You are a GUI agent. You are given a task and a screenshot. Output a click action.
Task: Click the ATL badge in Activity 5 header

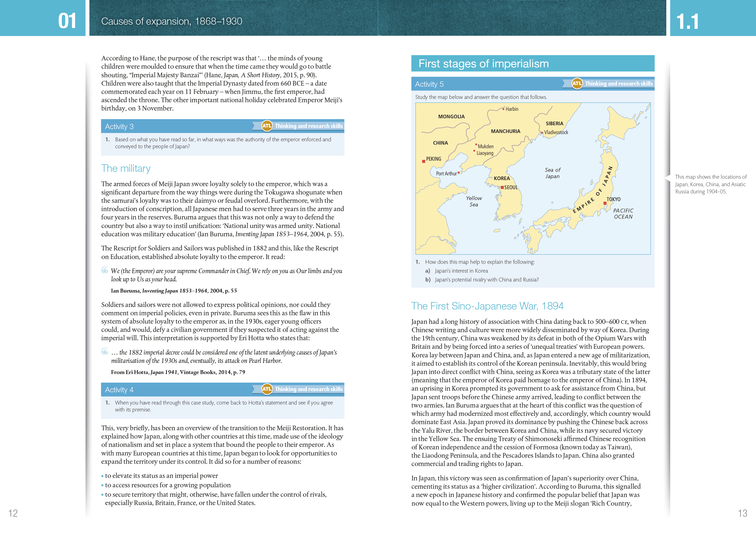point(577,83)
